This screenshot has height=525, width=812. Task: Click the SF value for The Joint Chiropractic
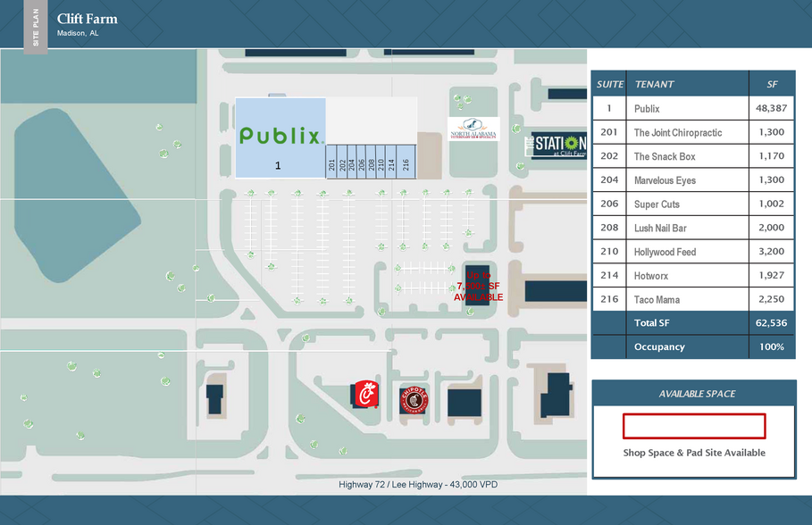pos(771,132)
